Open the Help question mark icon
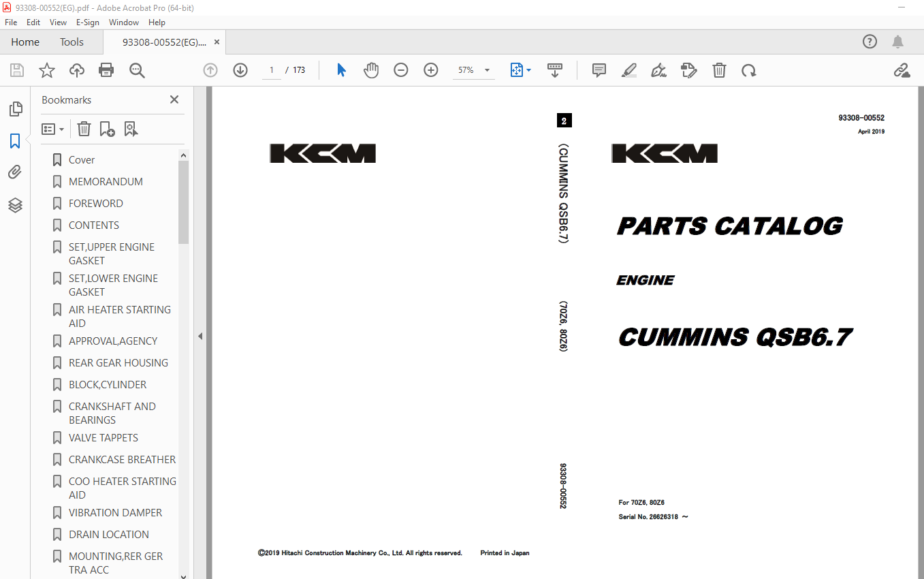The image size is (924, 579). (x=870, y=42)
